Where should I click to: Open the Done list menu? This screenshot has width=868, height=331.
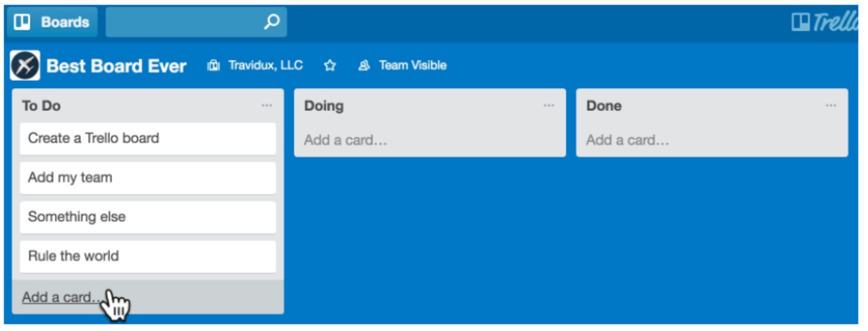point(830,105)
